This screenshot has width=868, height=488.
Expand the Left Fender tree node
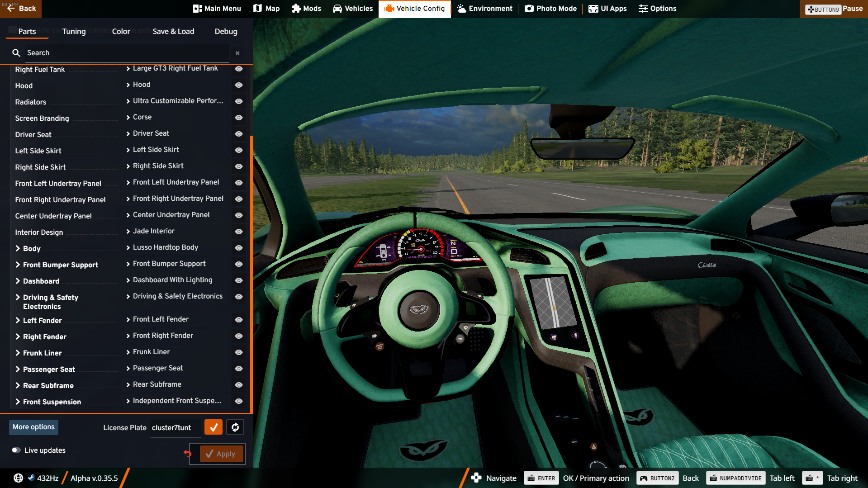click(x=18, y=320)
